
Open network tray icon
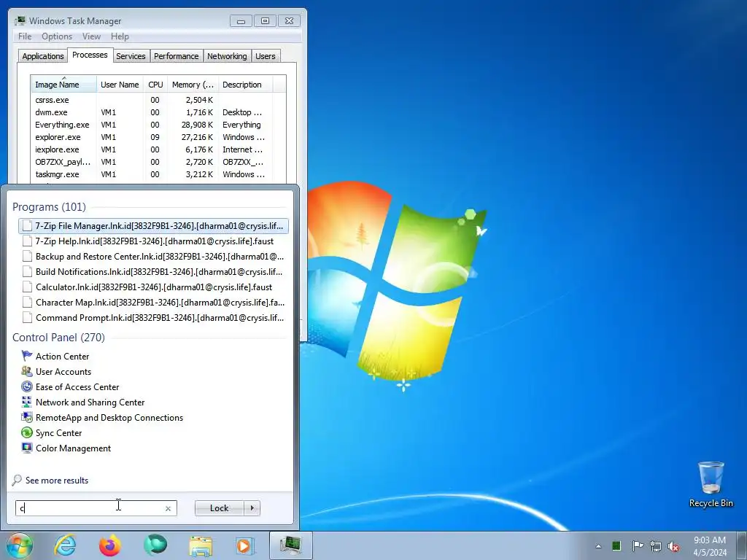pos(656,546)
